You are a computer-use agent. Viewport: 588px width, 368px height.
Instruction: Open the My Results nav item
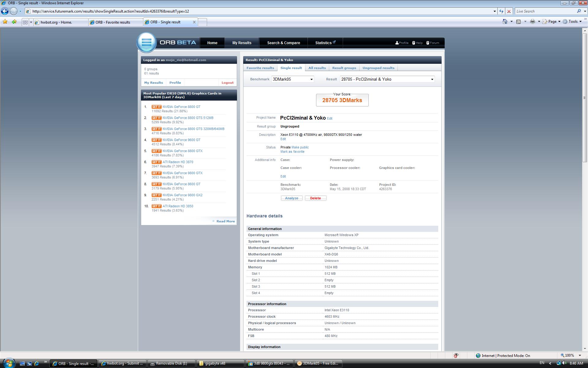point(242,43)
